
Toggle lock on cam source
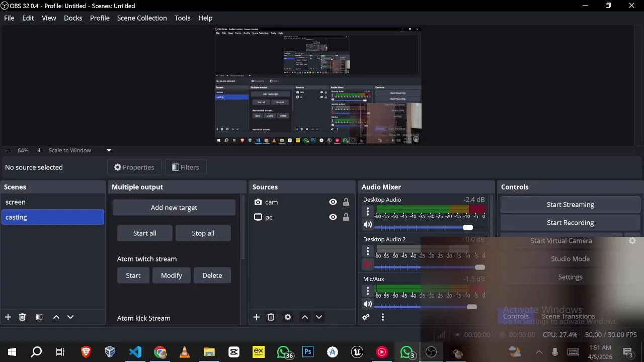[346, 202]
